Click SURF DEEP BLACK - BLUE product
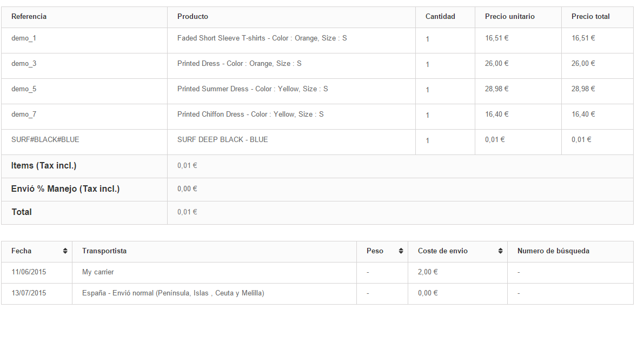The width and height of the screenshot is (644, 350). (223, 139)
